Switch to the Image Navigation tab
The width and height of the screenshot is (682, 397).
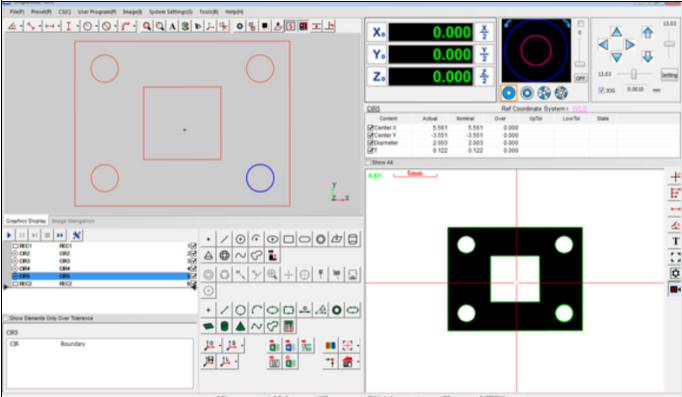tap(73, 221)
